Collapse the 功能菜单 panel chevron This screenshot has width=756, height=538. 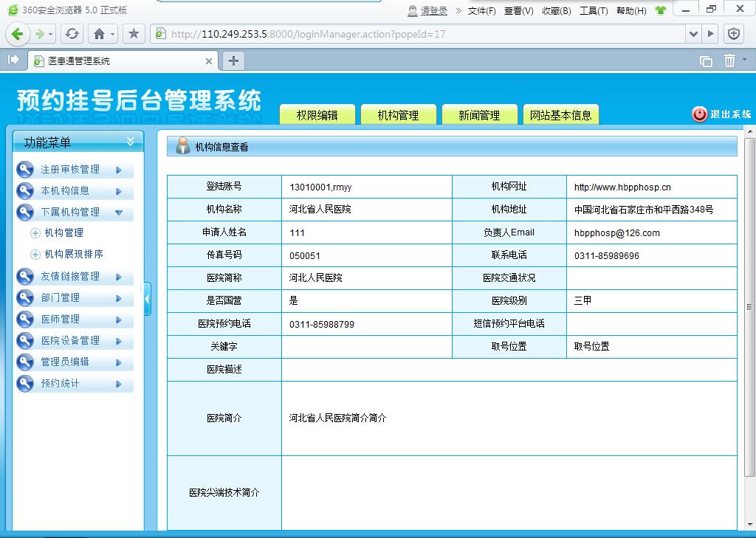click(x=131, y=141)
